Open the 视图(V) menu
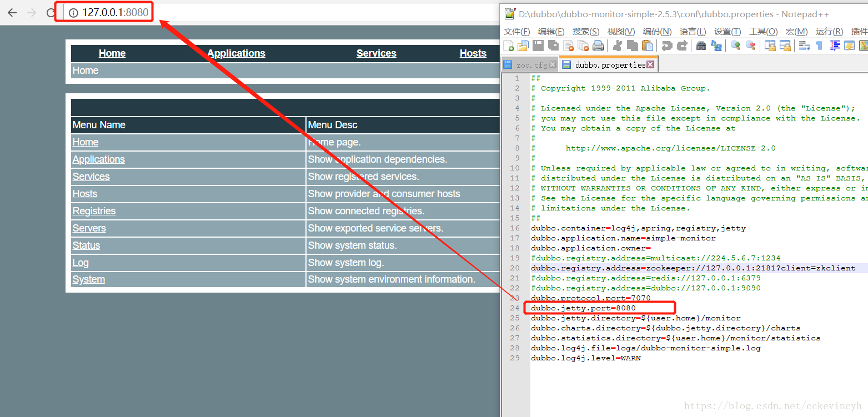Image resolution: width=868 pixels, height=417 pixels. [621, 32]
